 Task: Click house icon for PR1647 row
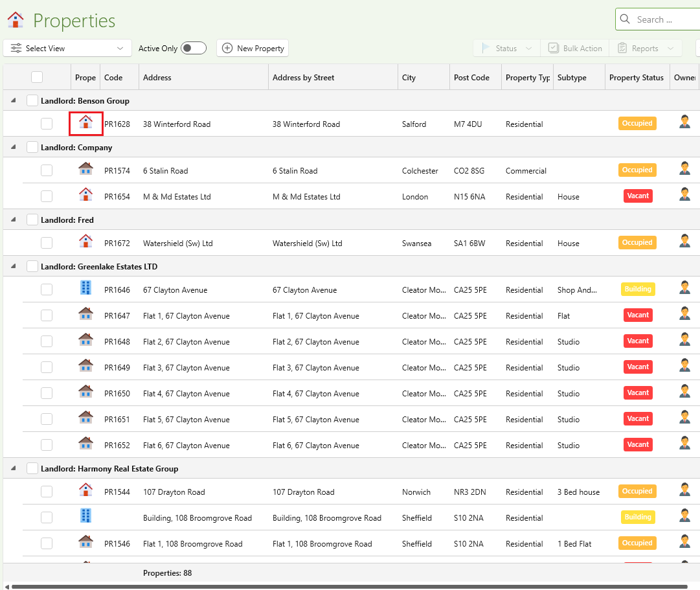[85, 313]
